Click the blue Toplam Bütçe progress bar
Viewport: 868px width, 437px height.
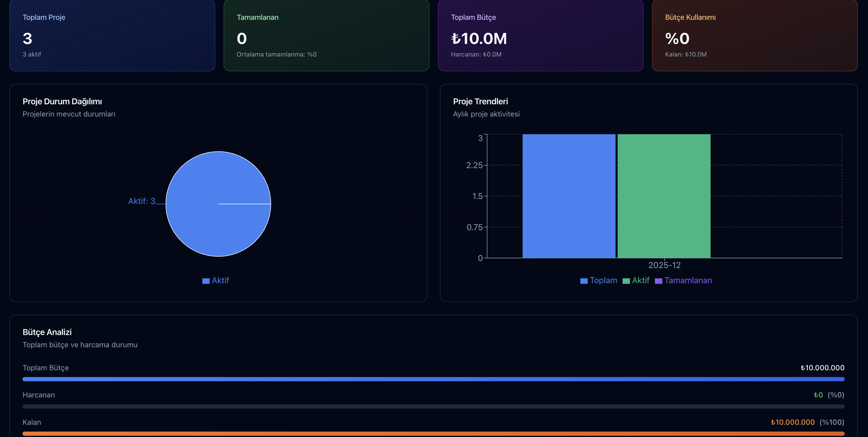(x=433, y=379)
